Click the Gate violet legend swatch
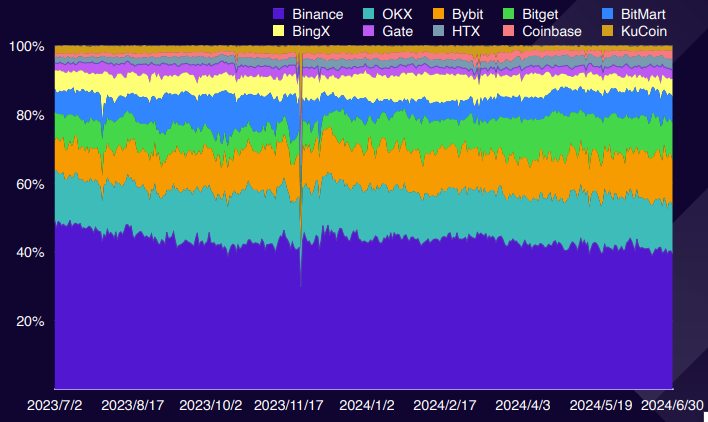This screenshot has height=422, width=708. [368, 31]
